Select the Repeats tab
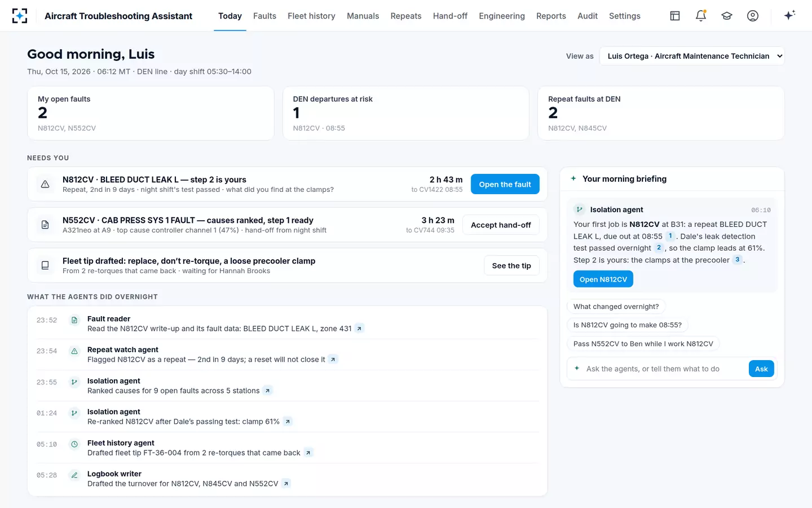This screenshot has width=812, height=508. (406, 16)
